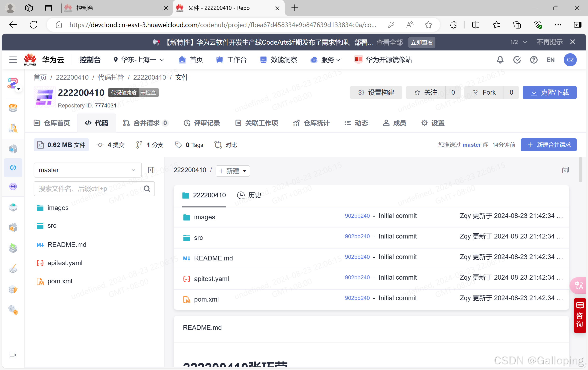Open the 新建 dropdown menu
This screenshot has height=370, width=588.
[x=232, y=171]
